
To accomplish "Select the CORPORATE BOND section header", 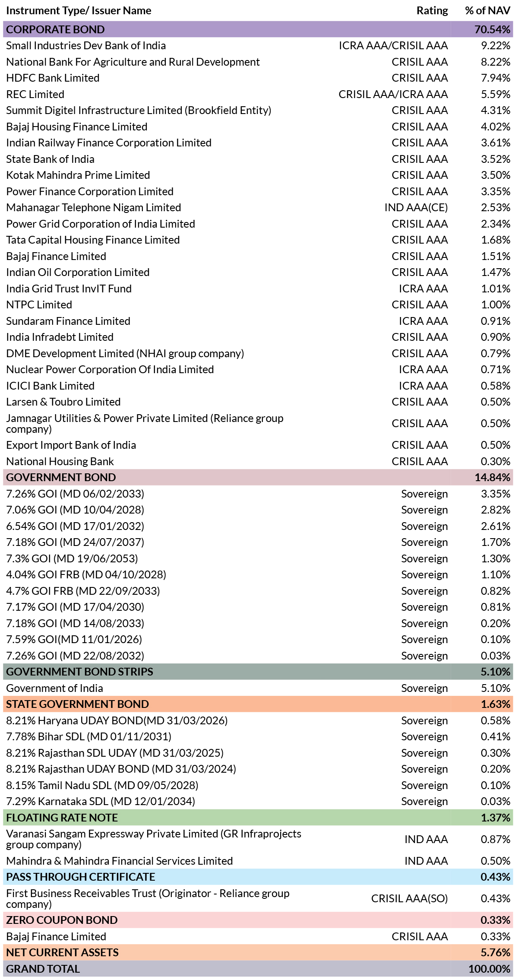I will (258, 29).
